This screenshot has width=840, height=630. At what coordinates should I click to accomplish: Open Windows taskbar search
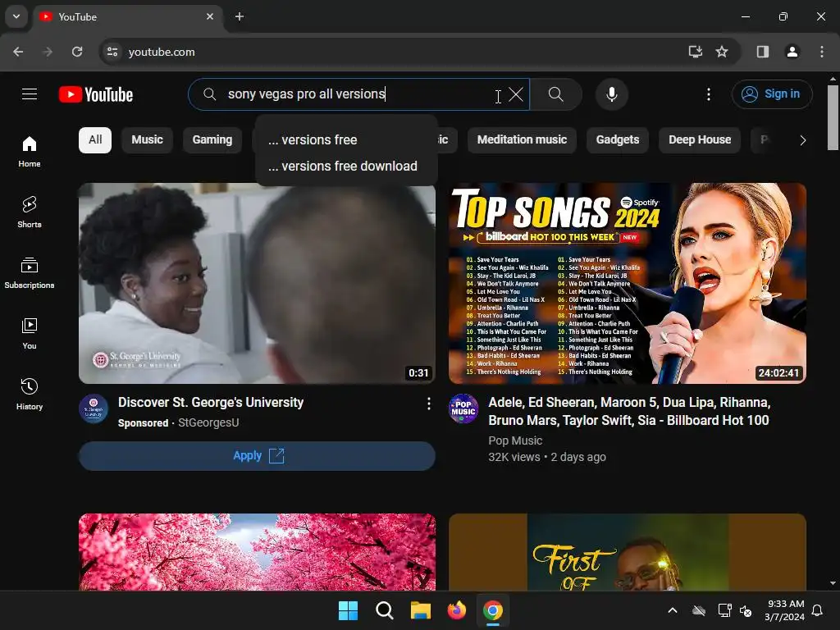coord(384,610)
